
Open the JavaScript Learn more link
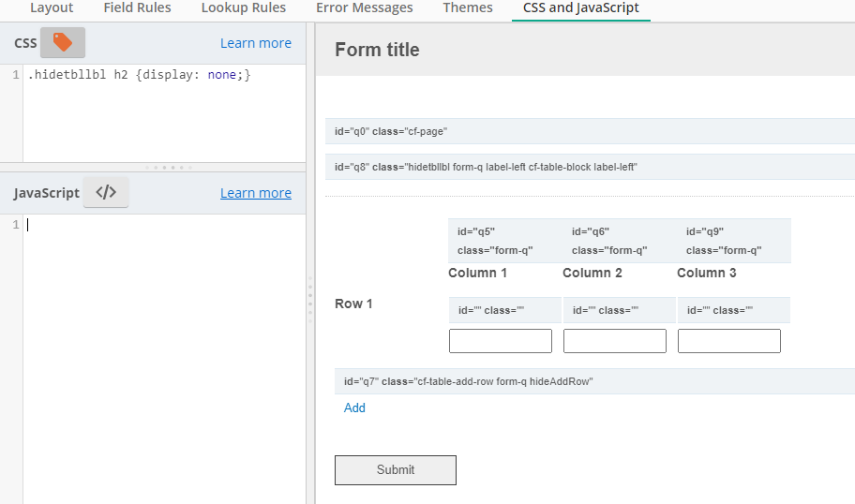tap(256, 193)
